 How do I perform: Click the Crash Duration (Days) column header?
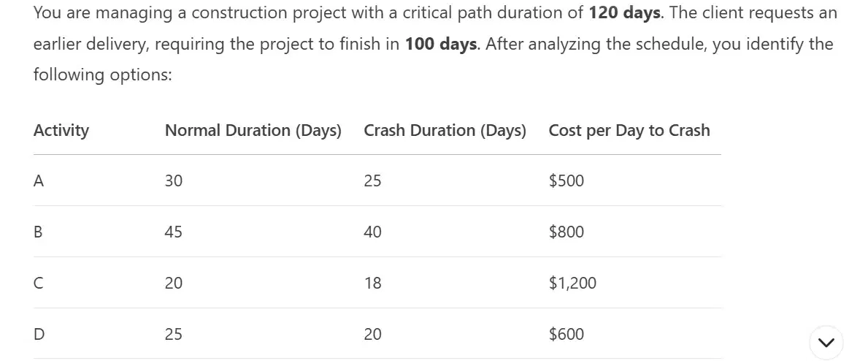[x=445, y=130]
